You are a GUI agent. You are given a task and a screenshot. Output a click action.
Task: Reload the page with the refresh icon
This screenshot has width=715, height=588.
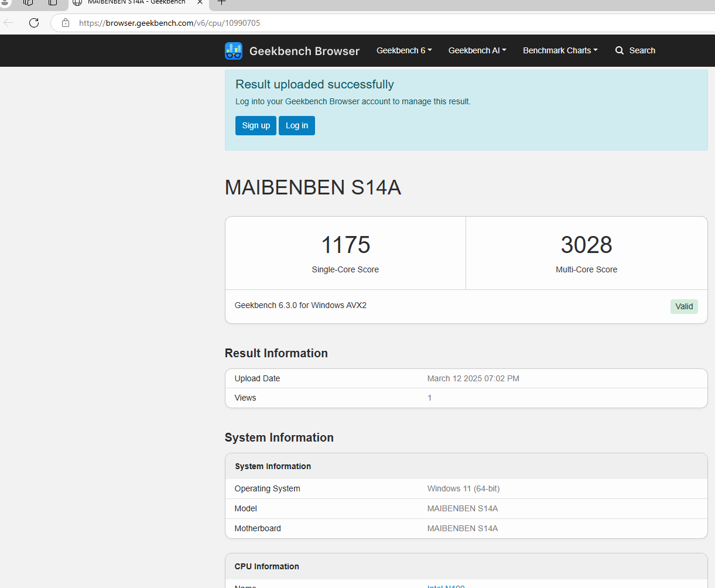point(34,23)
